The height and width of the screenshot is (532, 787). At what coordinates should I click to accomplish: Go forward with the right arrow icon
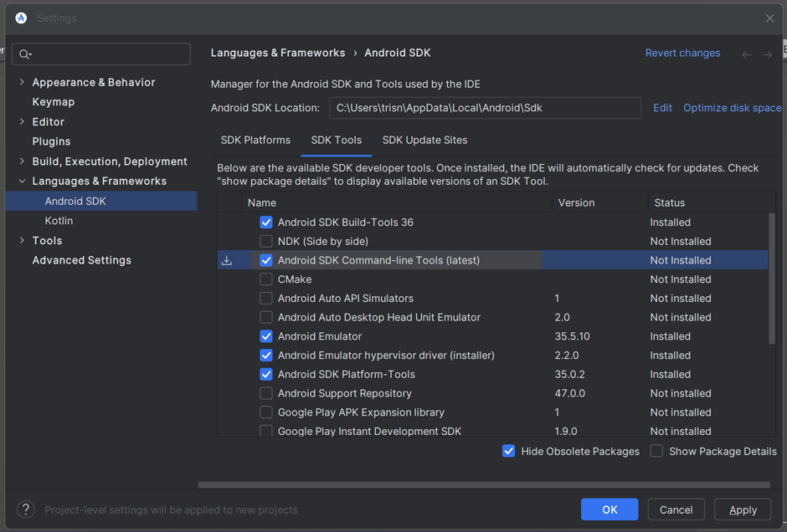point(767,54)
